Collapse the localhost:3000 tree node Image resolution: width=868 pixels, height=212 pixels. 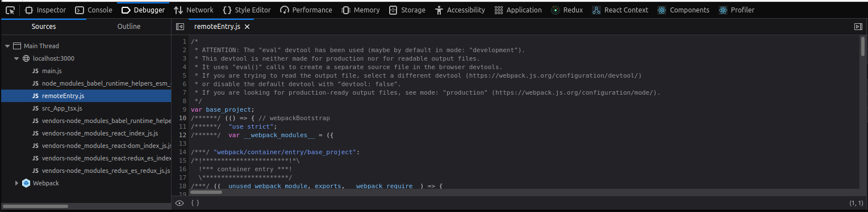[16, 58]
